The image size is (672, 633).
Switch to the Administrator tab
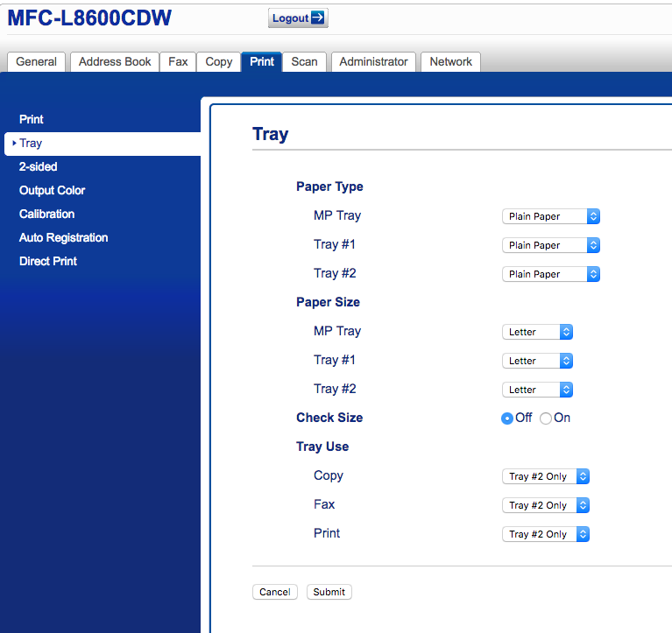(373, 61)
